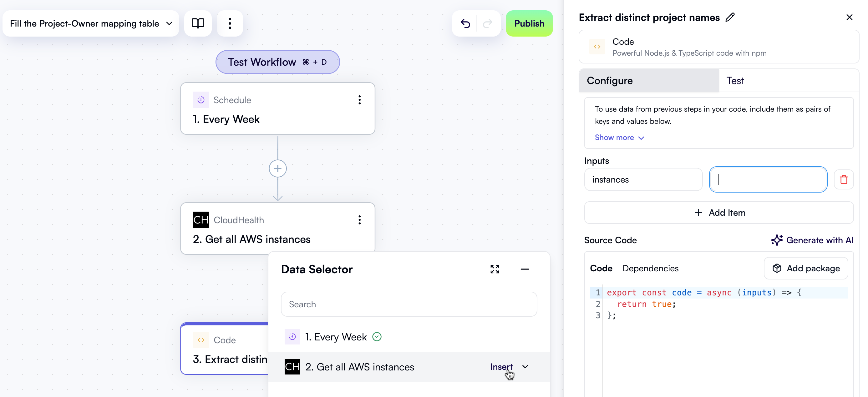Open the documentation book icon
The height and width of the screenshot is (397, 868).
tap(198, 23)
